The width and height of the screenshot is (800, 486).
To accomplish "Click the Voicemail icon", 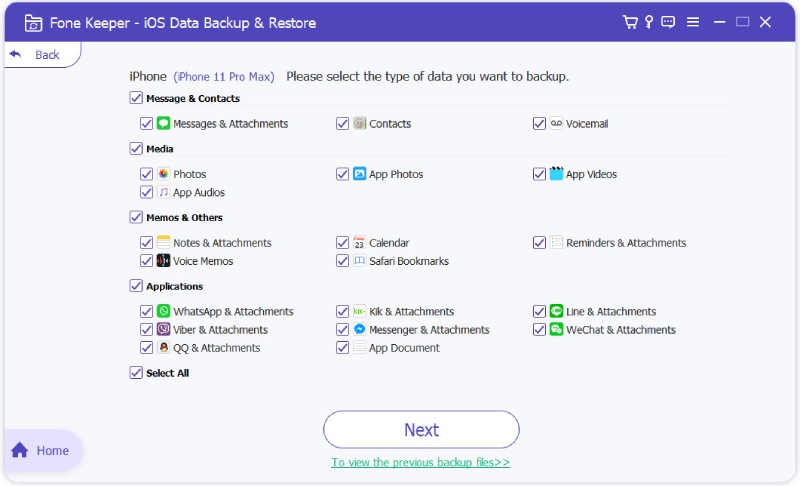I will pyautogui.click(x=556, y=123).
